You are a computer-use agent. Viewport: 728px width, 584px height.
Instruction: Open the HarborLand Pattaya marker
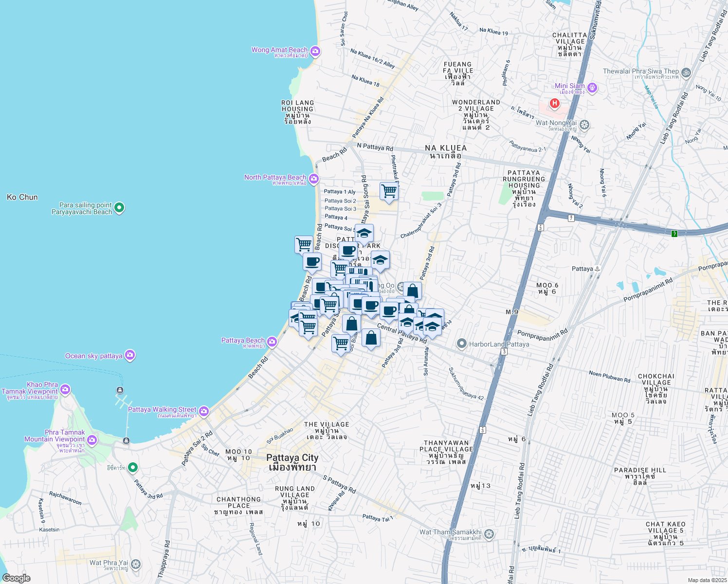[462, 344]
